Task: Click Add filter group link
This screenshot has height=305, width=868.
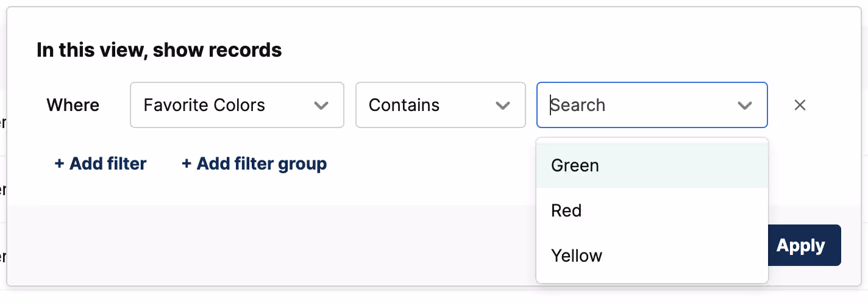Action: pos(261,164)
